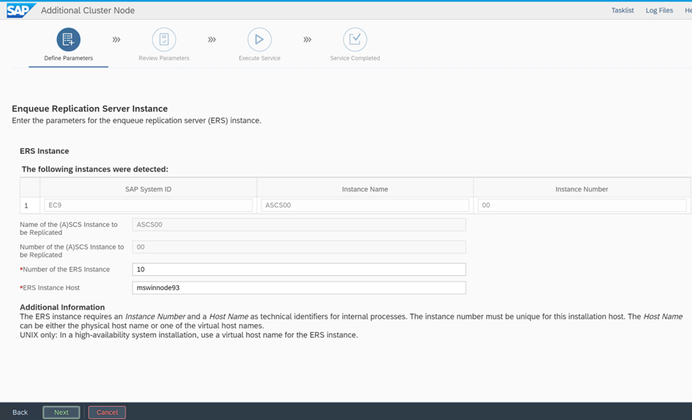
Task: Click the Service Completed step label
Action: (x=355, y=58)
